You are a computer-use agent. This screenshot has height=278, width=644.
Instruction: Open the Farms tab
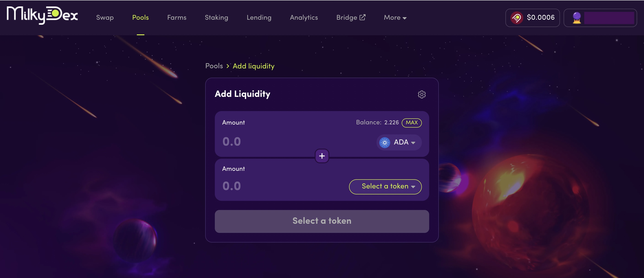177,17
